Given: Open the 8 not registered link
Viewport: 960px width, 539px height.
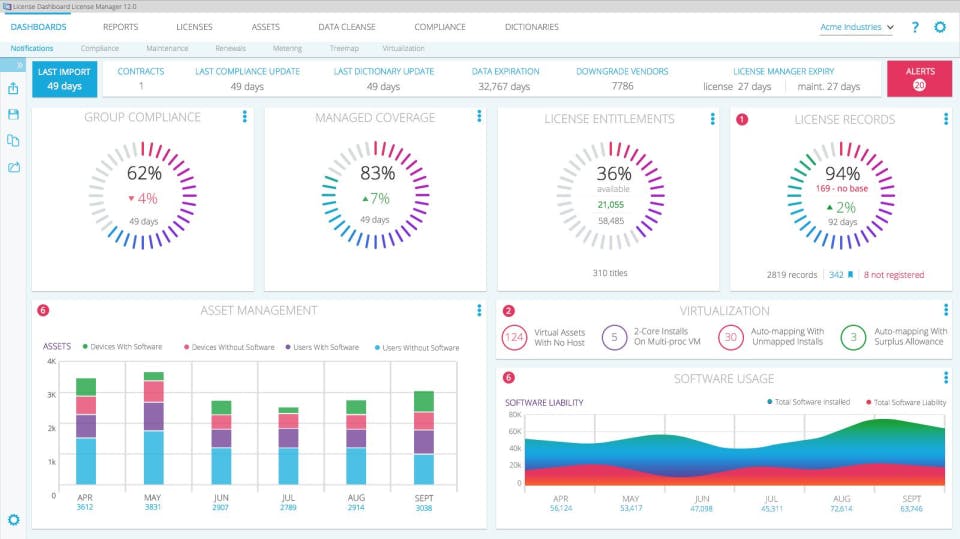Looking at the screenshot, I should click(894, 275).
